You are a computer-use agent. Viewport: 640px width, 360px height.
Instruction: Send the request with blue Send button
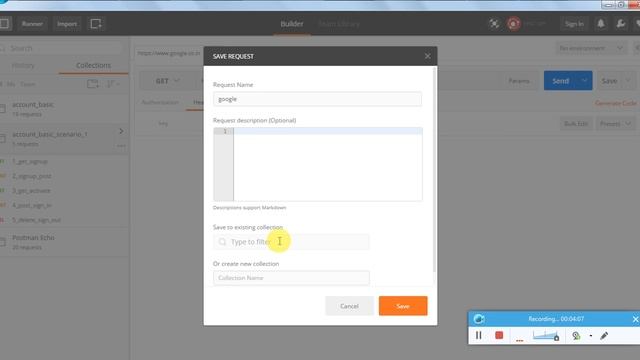560,81
